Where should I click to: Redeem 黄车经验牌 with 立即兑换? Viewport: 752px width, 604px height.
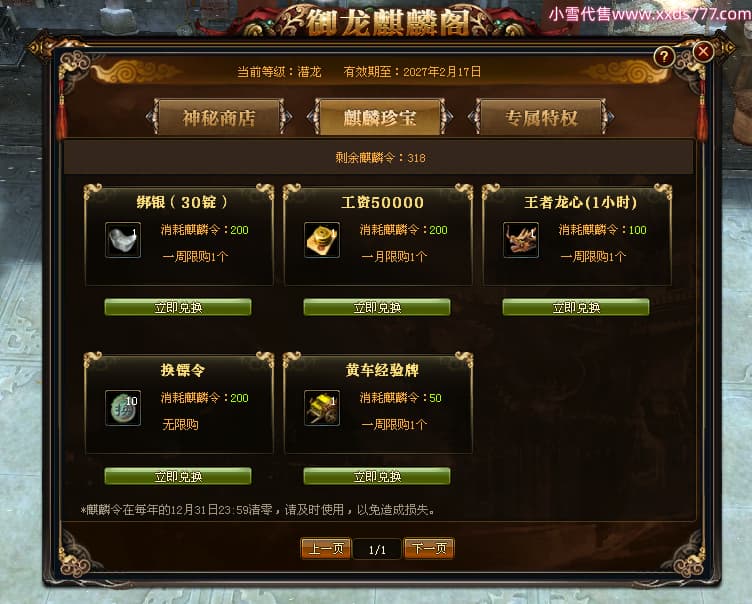click(x=377, y=476)
